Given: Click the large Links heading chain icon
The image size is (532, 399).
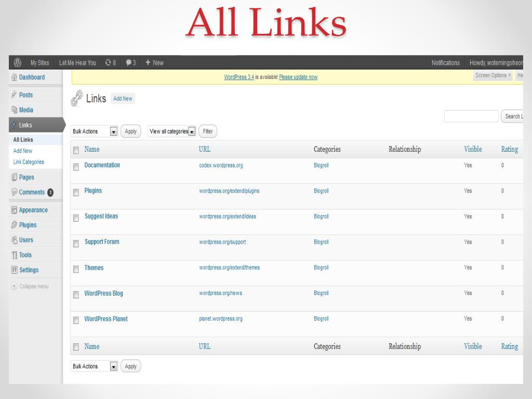Looking at the screenshot, I should (77, 98).
